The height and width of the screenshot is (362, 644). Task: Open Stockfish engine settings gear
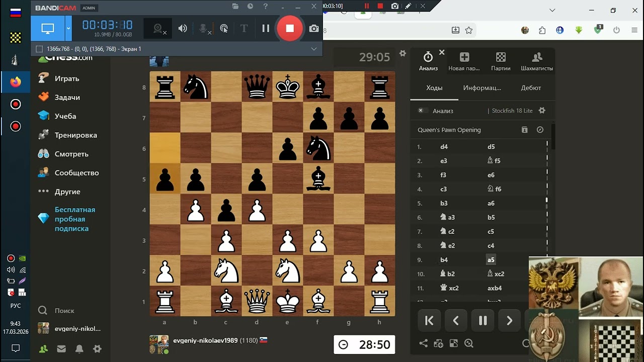point(542,111)
